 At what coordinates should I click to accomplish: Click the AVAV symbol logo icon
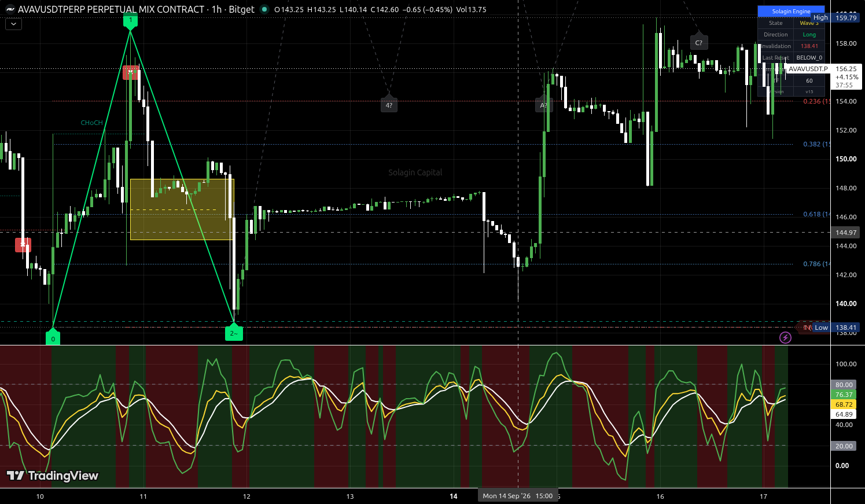(x=10, y=9)
